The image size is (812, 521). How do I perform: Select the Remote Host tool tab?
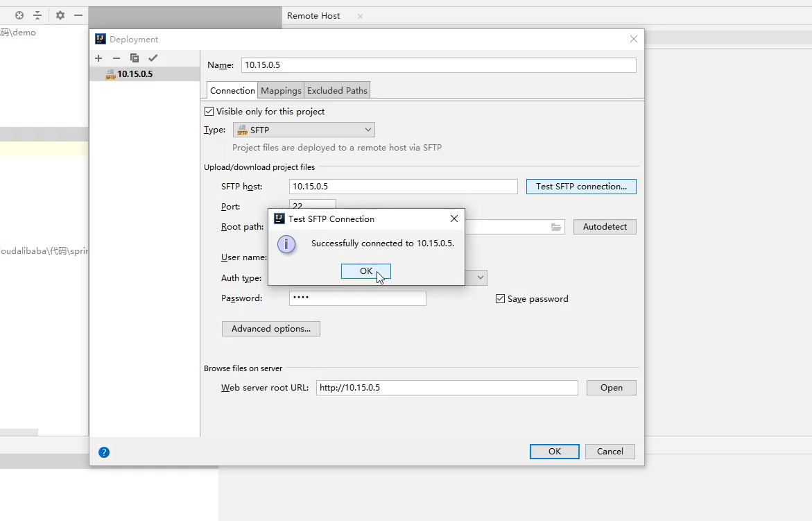(313, 16)
